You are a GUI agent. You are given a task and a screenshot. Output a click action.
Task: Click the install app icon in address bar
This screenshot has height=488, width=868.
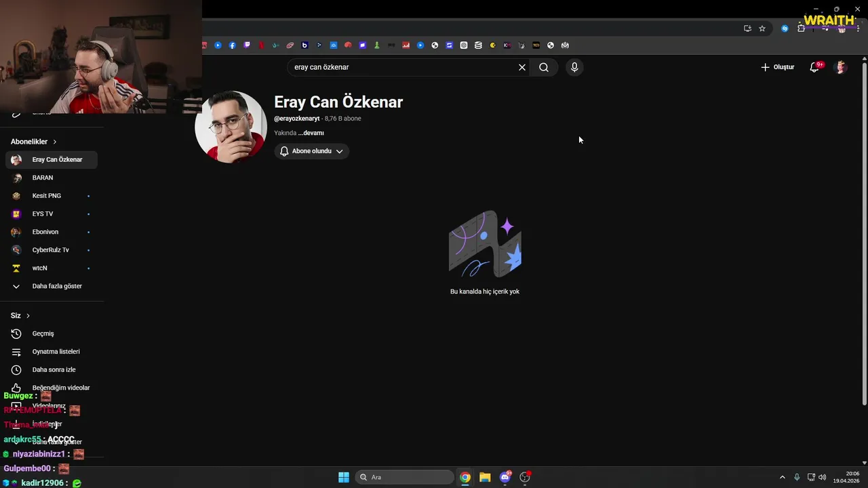pyautogui.click(x=747, y=28)
